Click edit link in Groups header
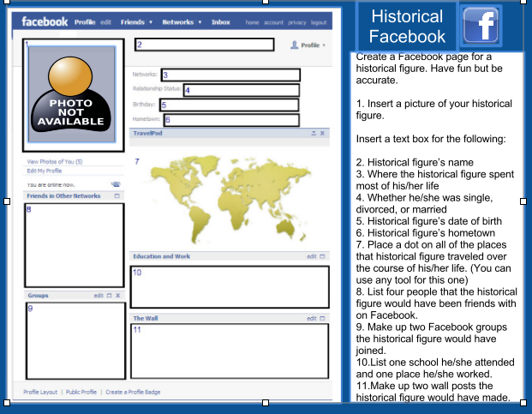532x414 pixels. pyautogui.click(x=99, y=296)
